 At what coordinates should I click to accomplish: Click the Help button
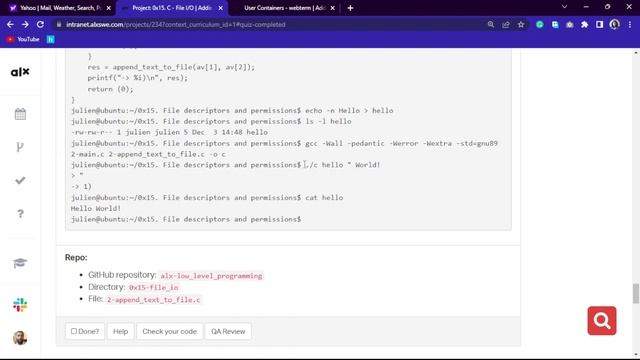click(x=120, y=331)
